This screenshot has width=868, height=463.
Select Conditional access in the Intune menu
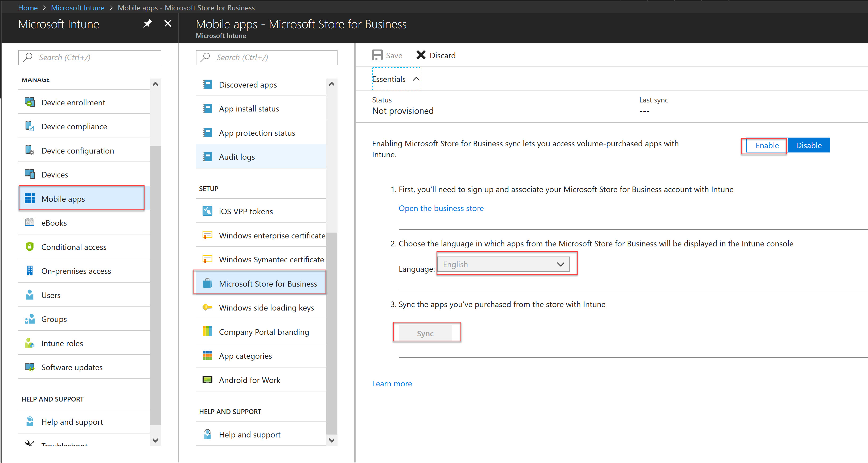84,247
